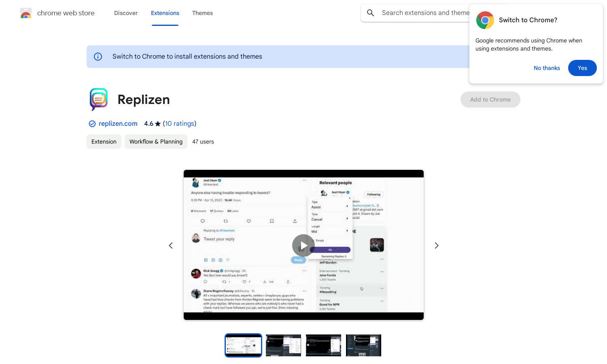Open the replizen.com link
Screen dimensions: 607x364
coord(118,124)
